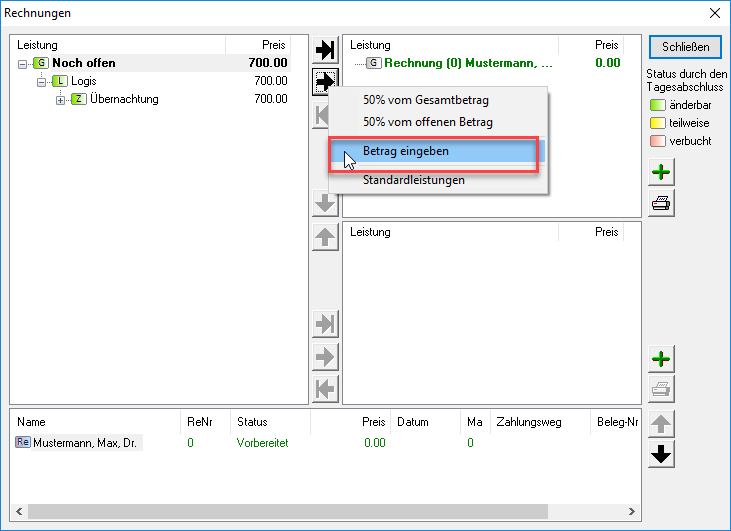Click the dotted-outline move-selected-right arrow button
The width and height of the screenshot is (731, 531).
pos(325,82)
